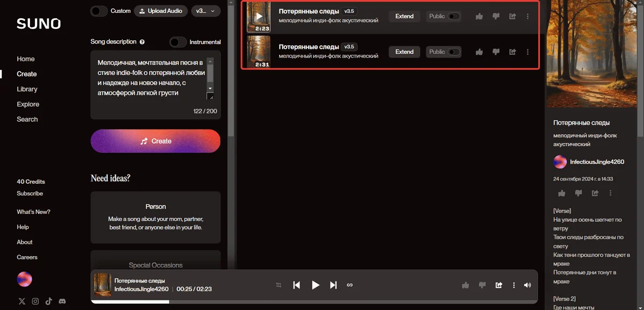Open Suno's TikTok page via the sidebar icon
The height and width of the screenshot is (310, 644).
(49, 301)
